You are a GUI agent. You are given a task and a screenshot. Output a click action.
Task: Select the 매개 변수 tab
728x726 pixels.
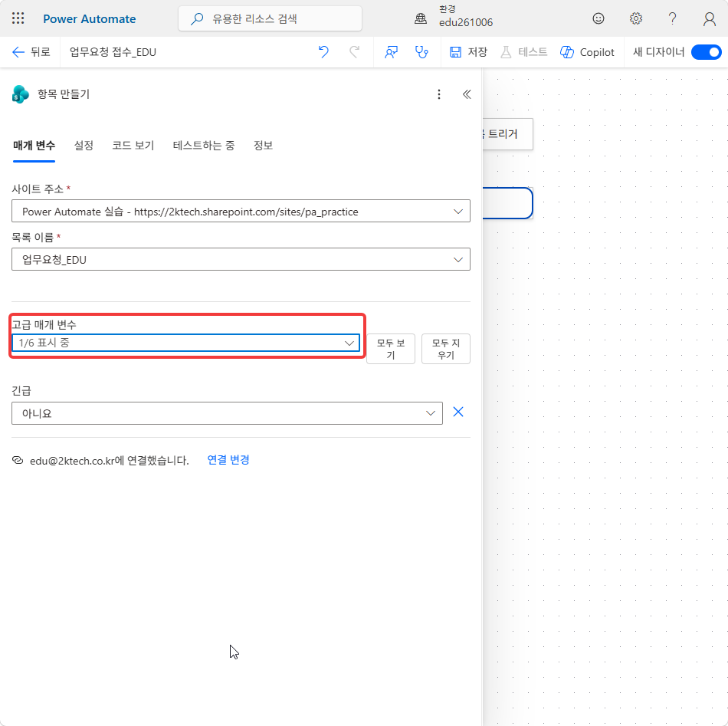point(34,146)
